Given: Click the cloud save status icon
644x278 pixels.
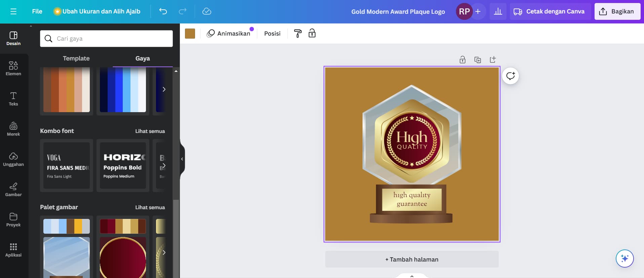Looking at the screenshot, I should pyautogui.click(x=206, y=11).
